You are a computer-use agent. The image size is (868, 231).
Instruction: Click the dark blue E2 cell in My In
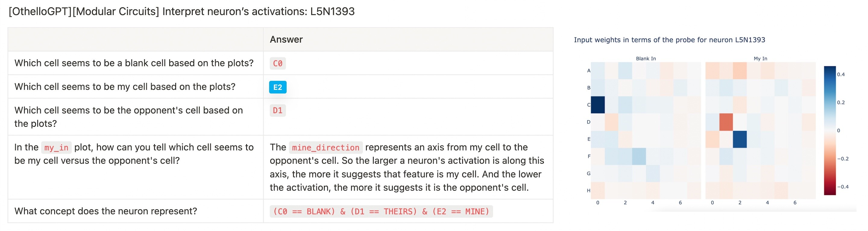[x=740, y=139]
